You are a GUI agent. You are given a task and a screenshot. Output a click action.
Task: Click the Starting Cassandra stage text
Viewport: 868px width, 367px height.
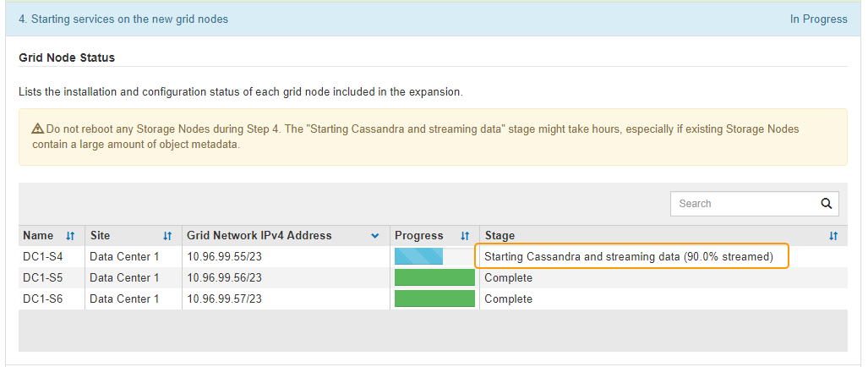coord(629,256)
